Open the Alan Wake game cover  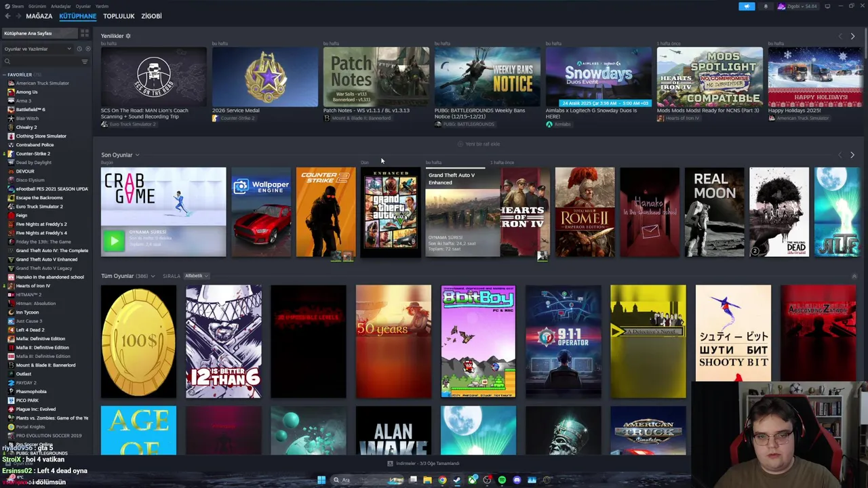click(x=393, y=431)
